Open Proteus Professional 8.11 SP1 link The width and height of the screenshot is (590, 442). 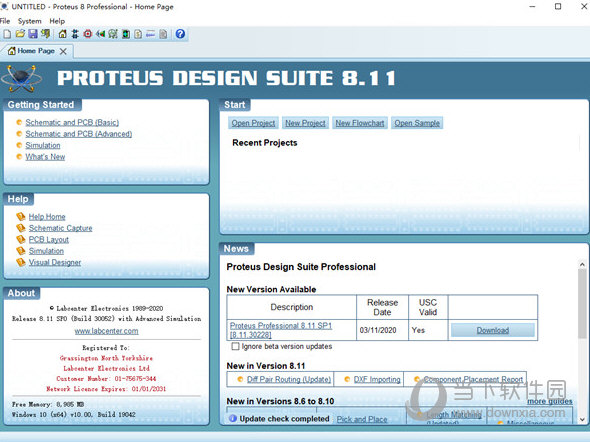click(x=281, y=330)
